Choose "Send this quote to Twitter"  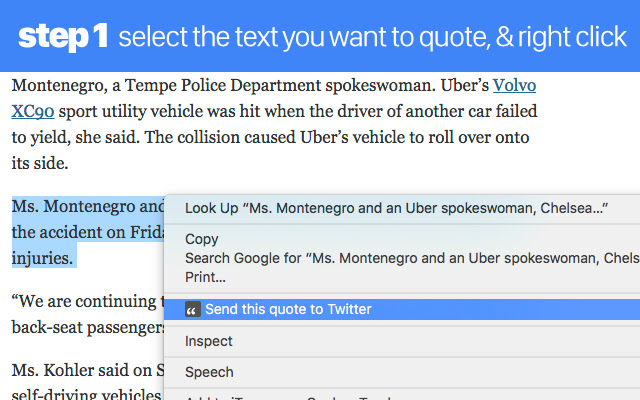coord(288,310)
